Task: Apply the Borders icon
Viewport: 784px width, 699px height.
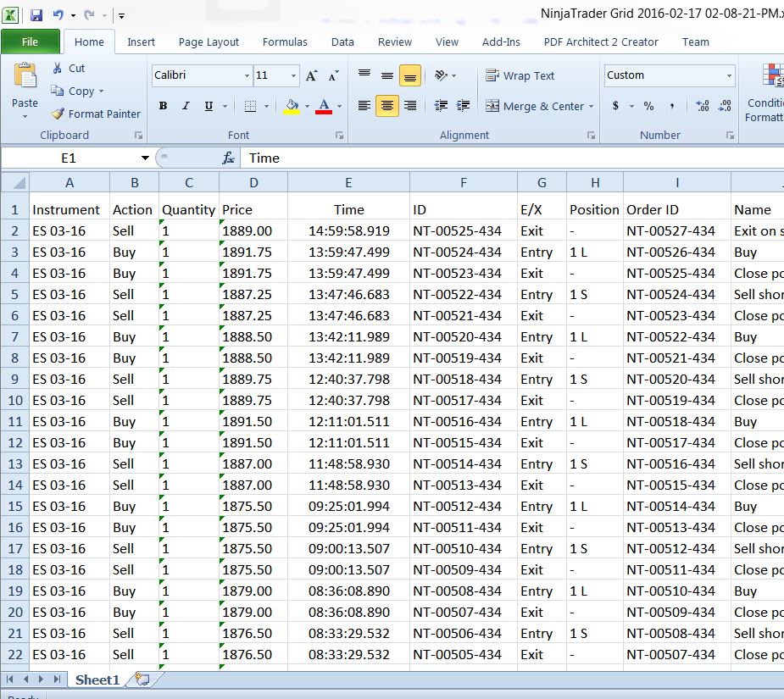Action: point(250,106)
